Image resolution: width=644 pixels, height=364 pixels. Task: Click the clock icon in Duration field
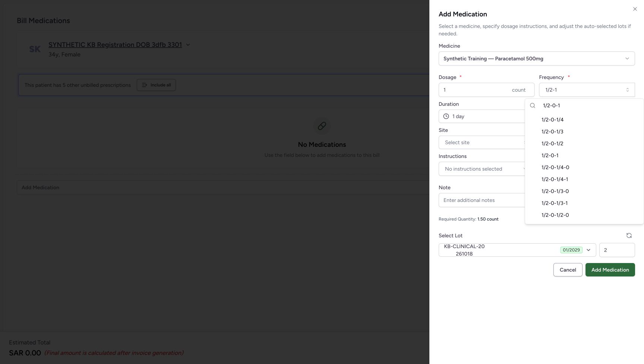click(x=446, y=116)
